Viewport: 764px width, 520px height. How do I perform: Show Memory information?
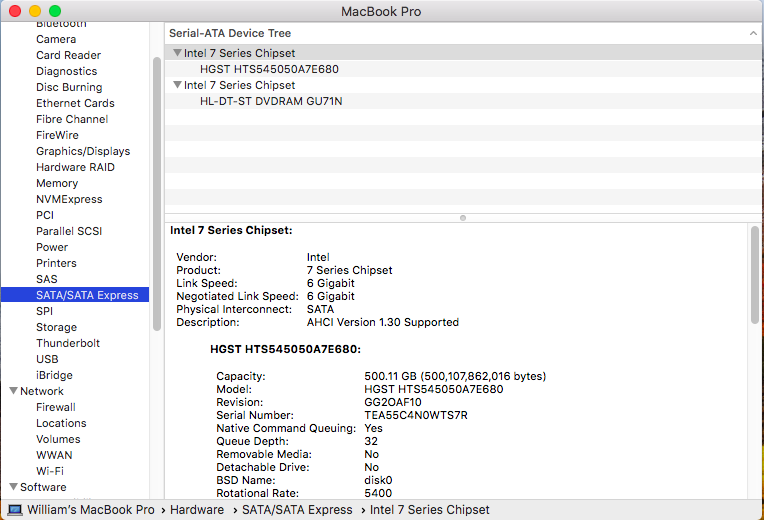[x=57, y=183]
